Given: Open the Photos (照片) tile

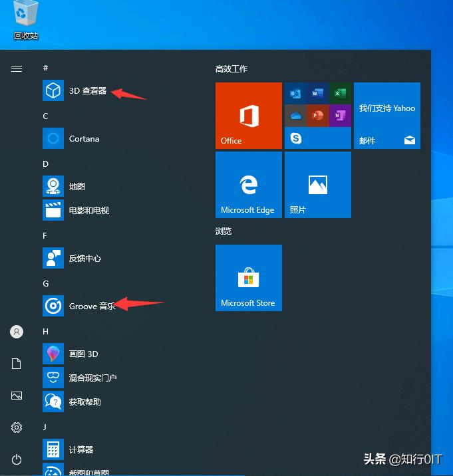Looking at the screenshot, I should click(x=318, y=185).
